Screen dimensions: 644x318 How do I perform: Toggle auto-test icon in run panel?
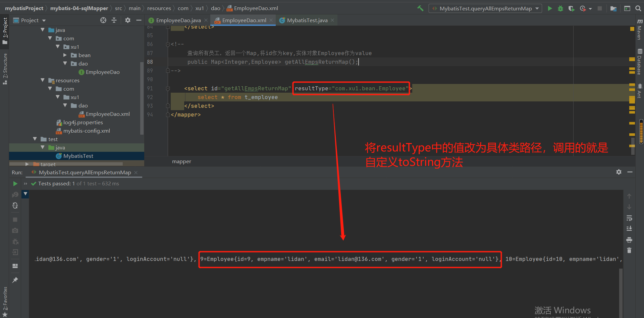point(15,206)
